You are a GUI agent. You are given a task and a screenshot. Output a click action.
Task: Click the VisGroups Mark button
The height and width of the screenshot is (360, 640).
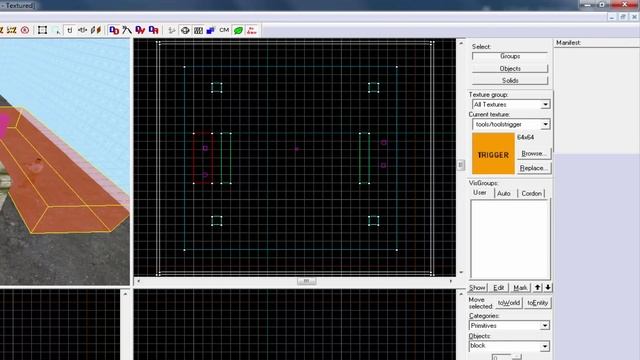520,288
